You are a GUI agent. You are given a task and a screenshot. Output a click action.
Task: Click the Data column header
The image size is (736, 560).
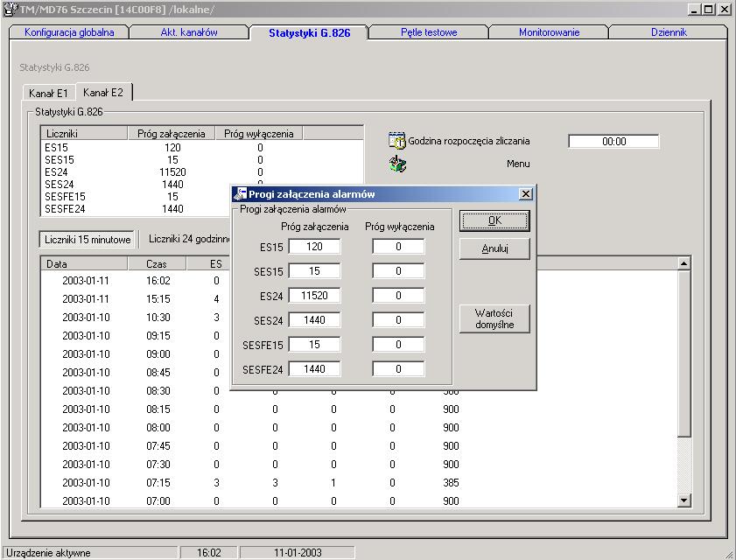point(84,263)
